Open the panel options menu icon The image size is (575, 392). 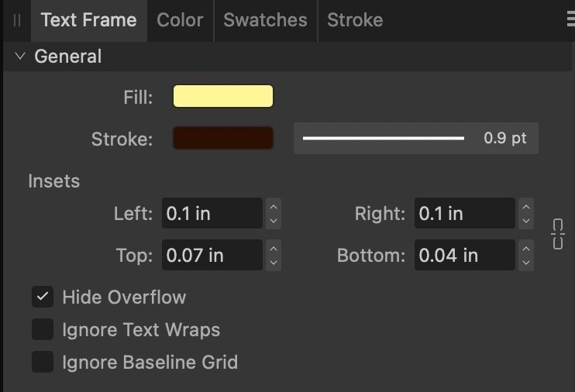(570, 21)
